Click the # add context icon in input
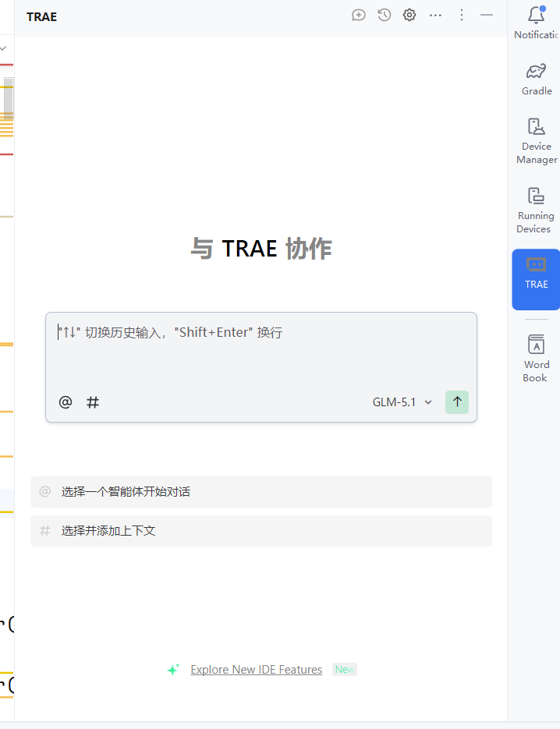 [x=93, y=402]
